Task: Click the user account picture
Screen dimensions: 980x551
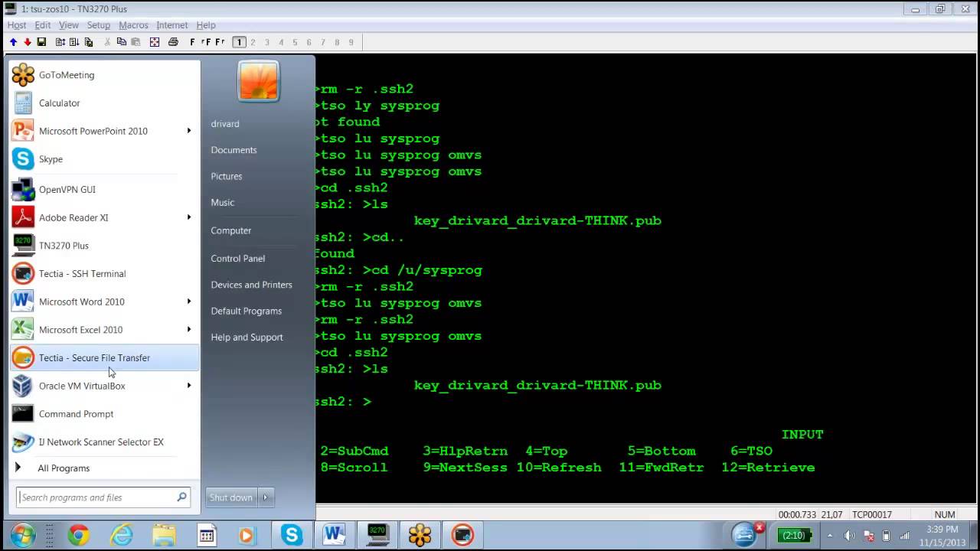Action: [259, 81]
